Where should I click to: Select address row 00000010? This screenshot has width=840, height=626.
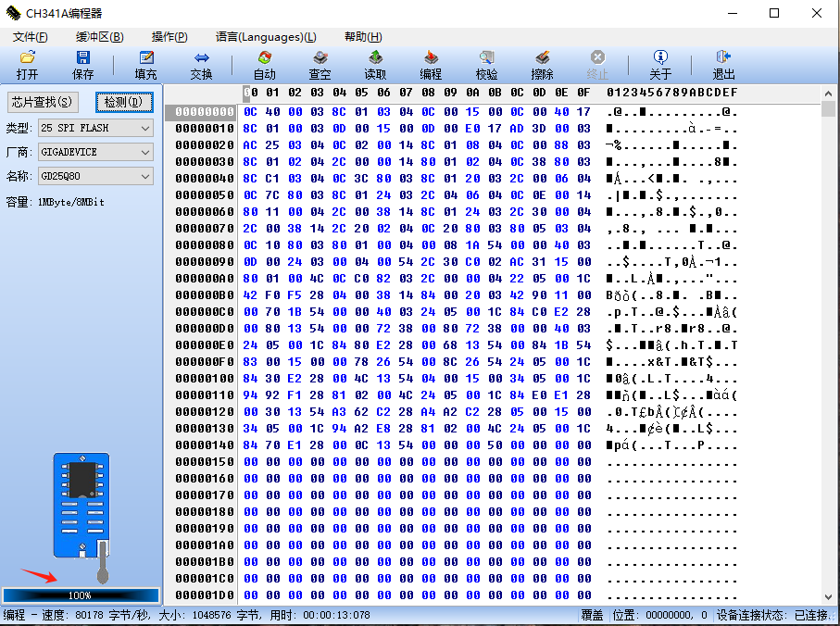pos(205,129)
